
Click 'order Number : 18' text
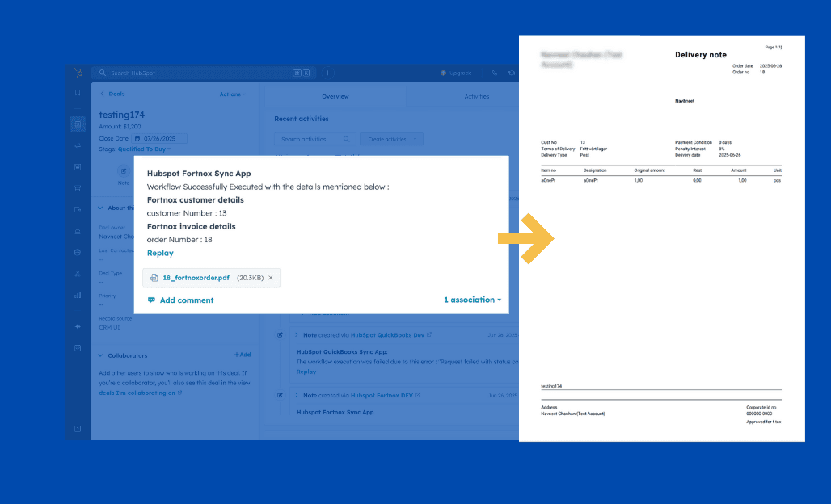click(x=179, y=240)
